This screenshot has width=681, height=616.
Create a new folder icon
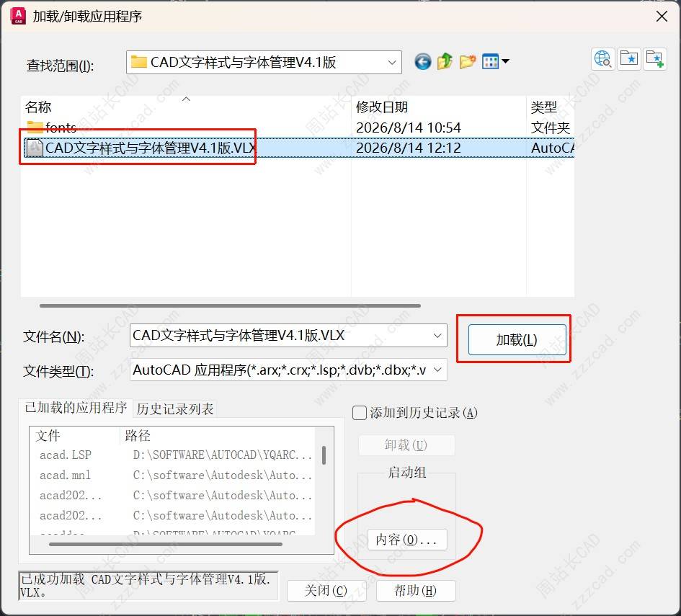click(467, 62)
